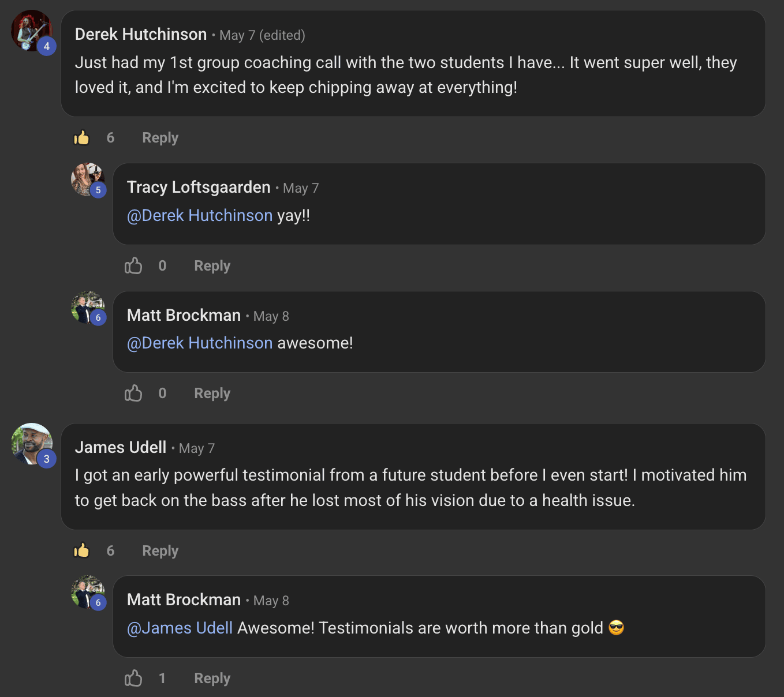Click Matt Brockman's avatar on testimonials reply
The image size is (784, 697).
click(x=87, y=591)
